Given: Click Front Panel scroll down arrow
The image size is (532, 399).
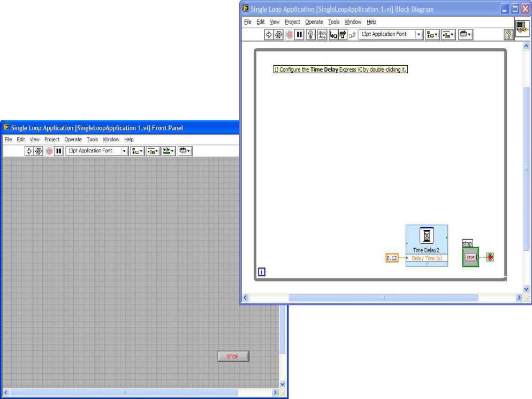Looking at the screenshot, I should click(282, 385).
